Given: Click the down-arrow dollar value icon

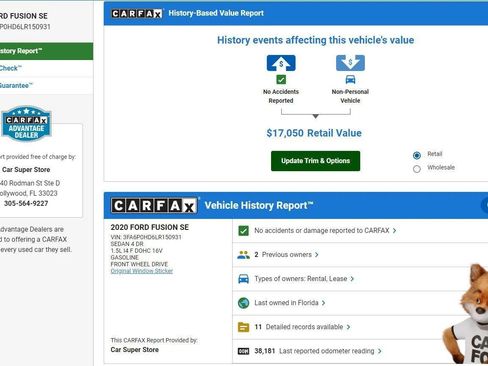Looking at the screenshot, I should pyautogui.click(x=350, y=63).
